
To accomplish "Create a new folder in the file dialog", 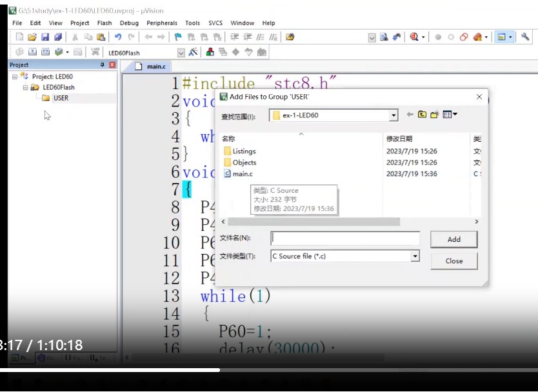I will [435, 115].
